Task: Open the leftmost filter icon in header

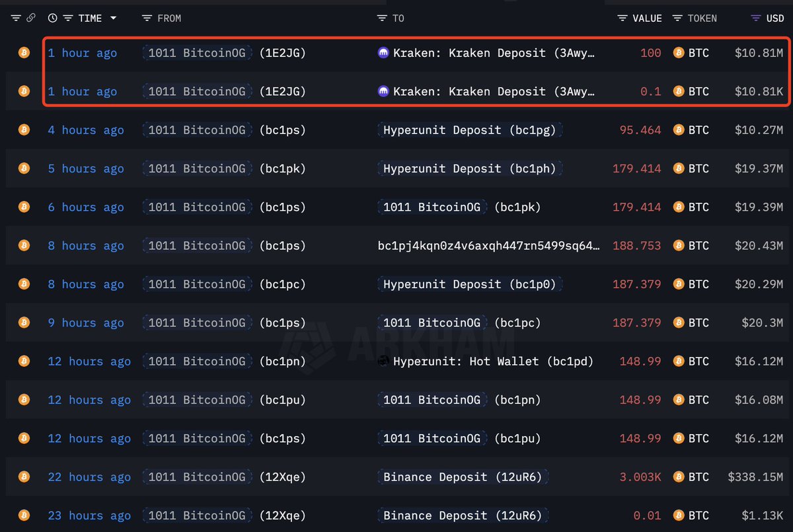Action: coord(16,19)
